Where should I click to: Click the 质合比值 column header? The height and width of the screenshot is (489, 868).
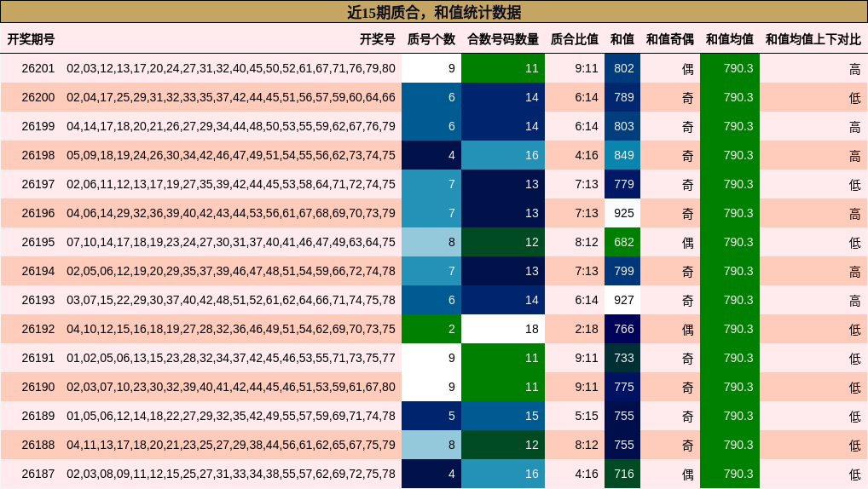[x=575, y=39]
